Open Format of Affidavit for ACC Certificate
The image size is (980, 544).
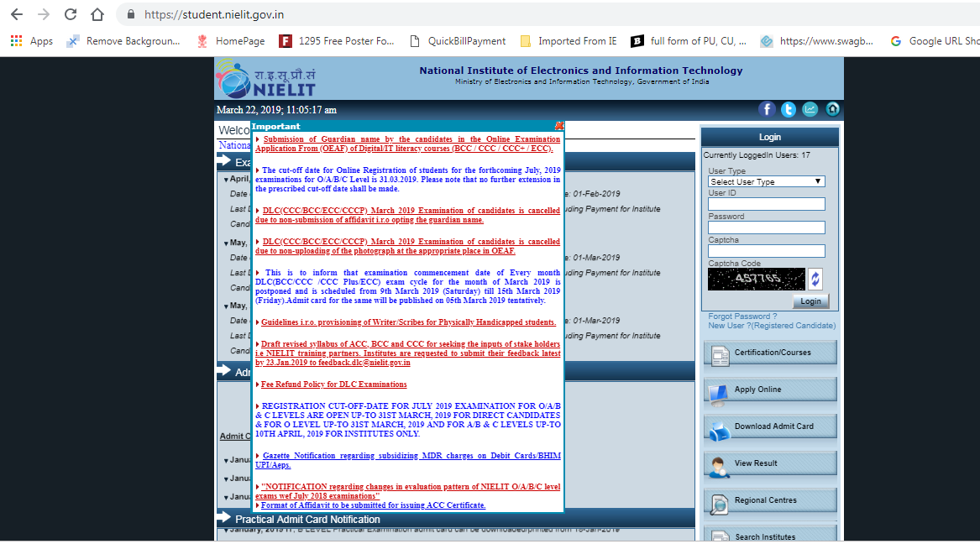(373, 505)
